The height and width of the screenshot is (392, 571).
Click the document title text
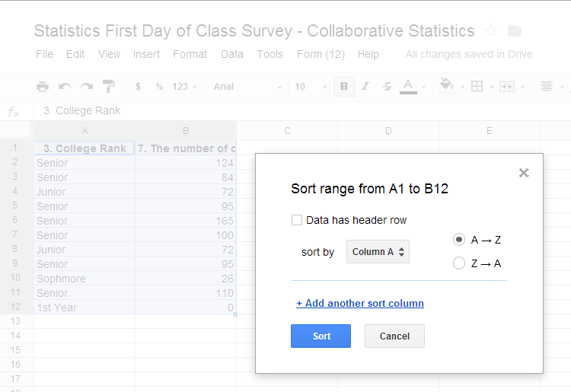(254, 31)
